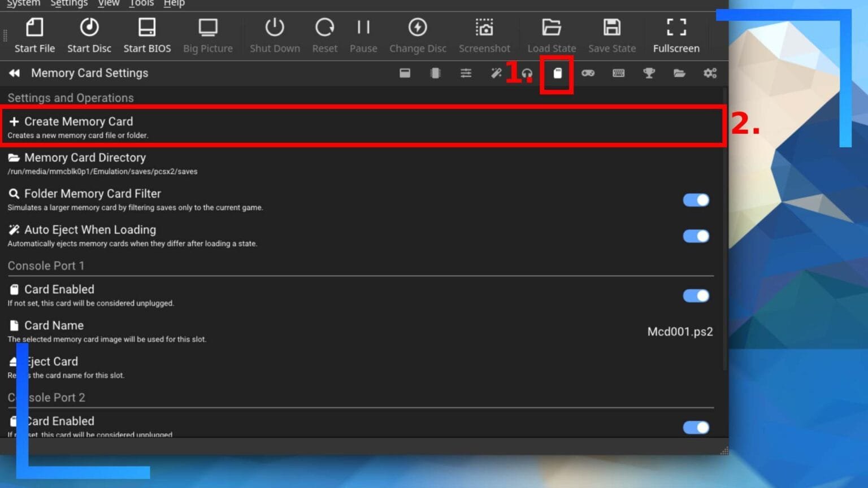This screenshot has height=488, width=868.
Task: Pause emulation from the toolbar
Action: (x=363, y=36)
